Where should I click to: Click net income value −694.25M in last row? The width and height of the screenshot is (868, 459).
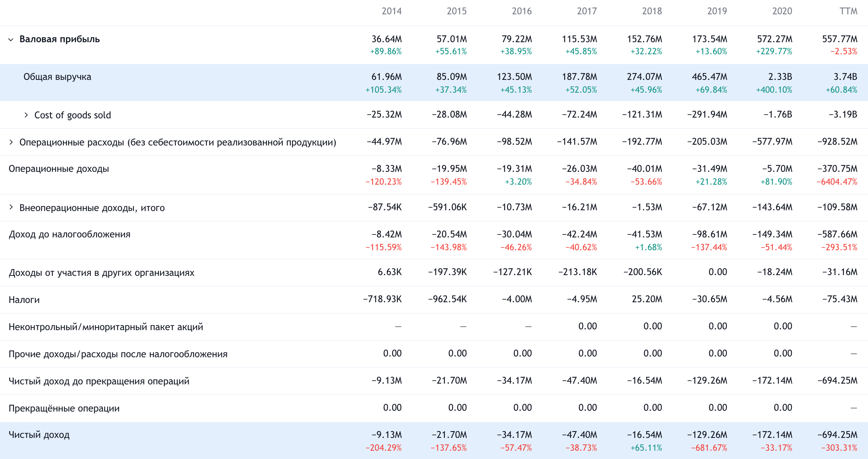837,435
